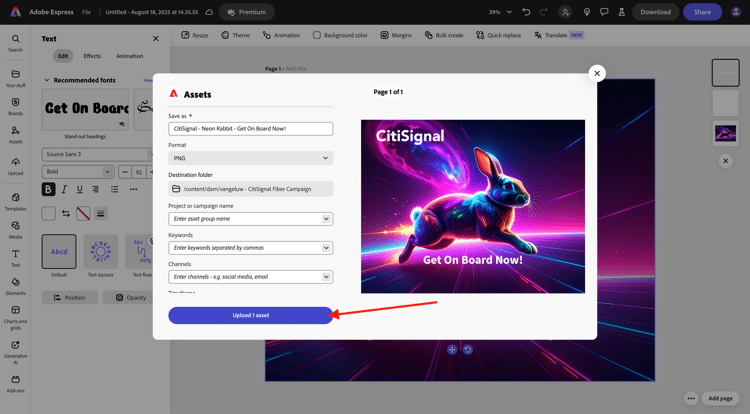Close the Assets dialog
This screenshot has height=414, width=750.
coord(597,73)
